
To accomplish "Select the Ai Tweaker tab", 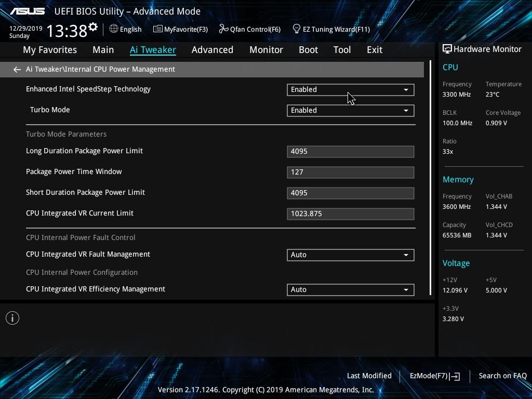I will [153, 50].
